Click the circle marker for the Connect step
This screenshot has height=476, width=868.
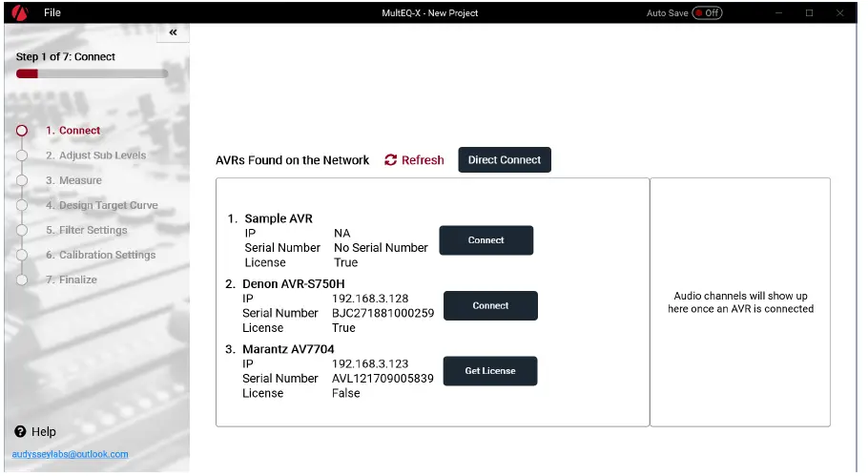pos(22,131)
